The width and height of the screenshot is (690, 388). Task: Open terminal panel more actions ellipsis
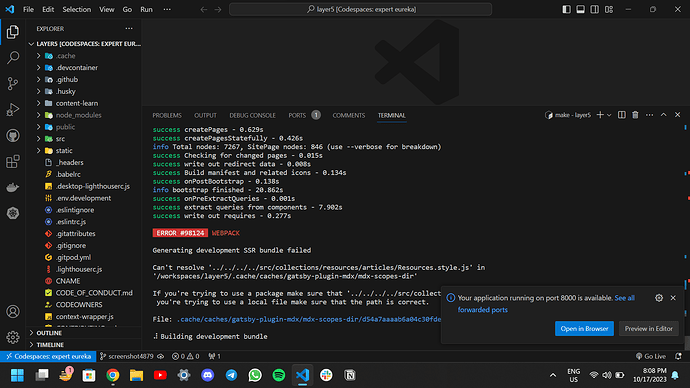tap(650, 115)
